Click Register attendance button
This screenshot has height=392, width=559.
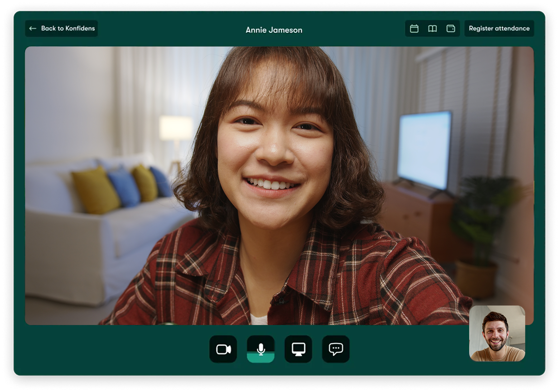click(x=499, y=29)
